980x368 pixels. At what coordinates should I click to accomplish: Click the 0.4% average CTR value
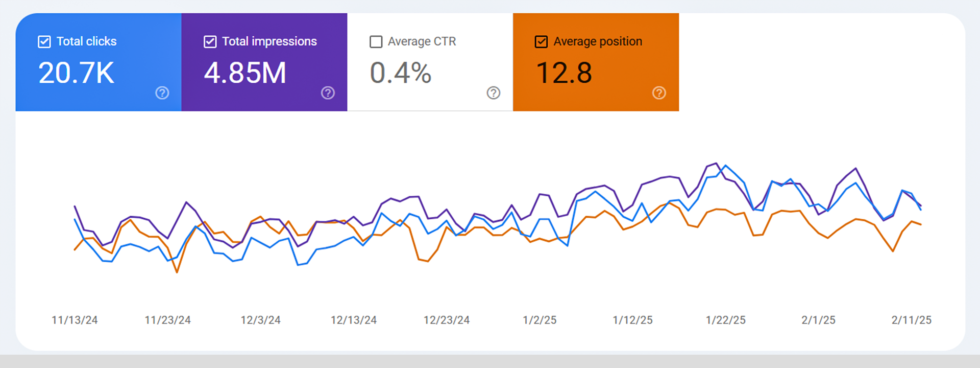(x=401, y=73)
